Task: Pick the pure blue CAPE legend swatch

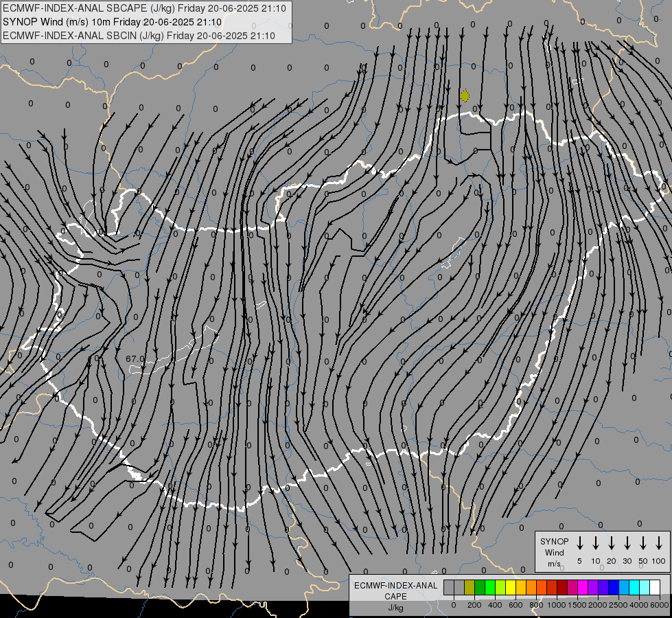Action: click(614, 588)
